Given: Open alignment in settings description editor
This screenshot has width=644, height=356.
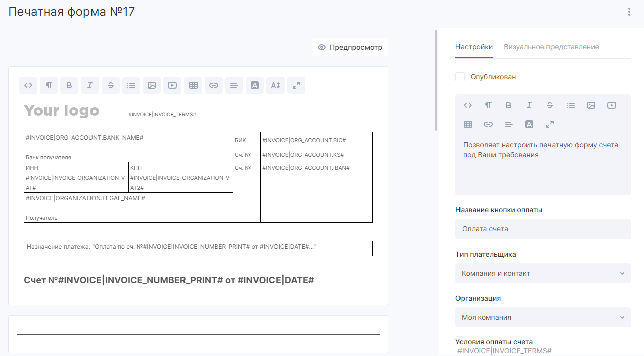Looking at the screenshot, I should [509, 124].
